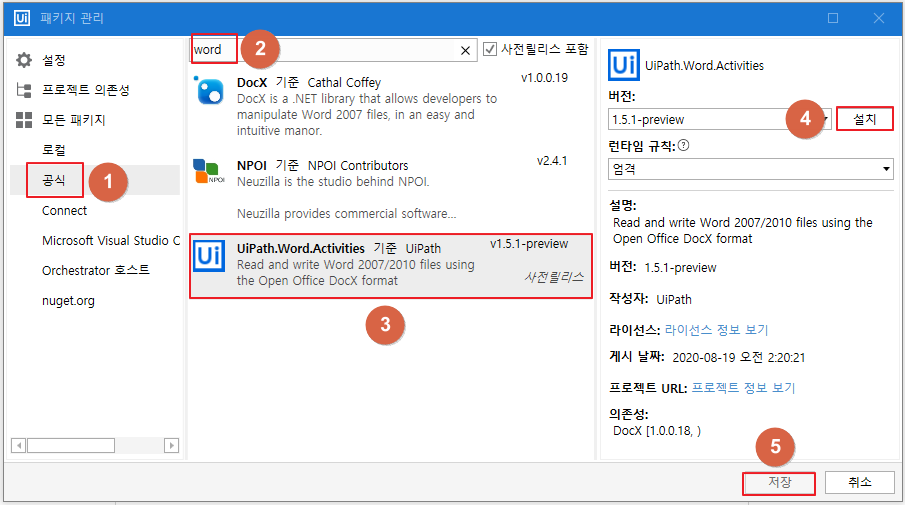Image resolution: width=905 pixels, height=505 pixels.
Task: Select the 로컬 package source
Action: 54,150
